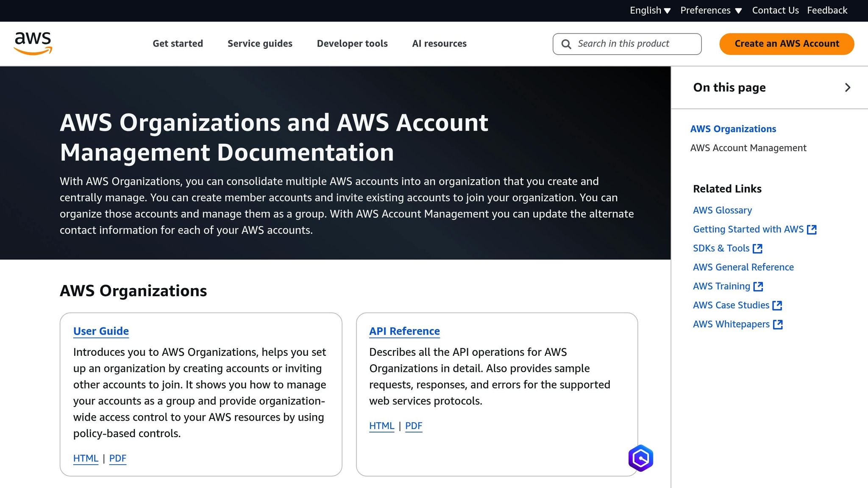
Task: Click external link icon beside AWS Case Studies
Action: pos(777,305)
